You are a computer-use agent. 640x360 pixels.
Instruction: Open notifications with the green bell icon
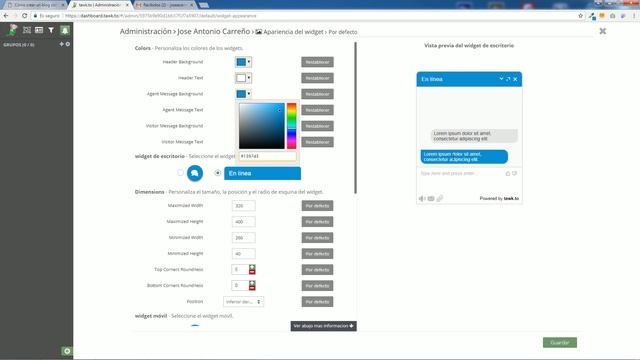pos(65,30)
